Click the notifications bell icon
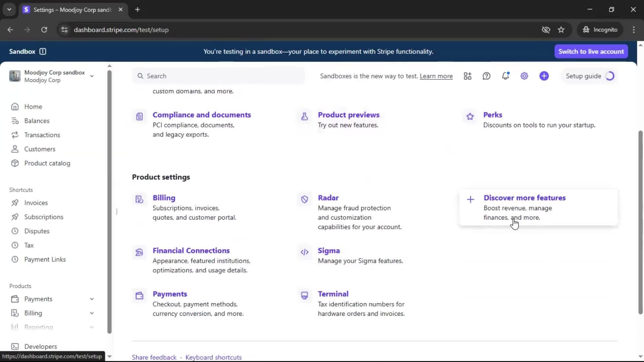The height and width of the screenshot is (362, 644). [505, 76]
